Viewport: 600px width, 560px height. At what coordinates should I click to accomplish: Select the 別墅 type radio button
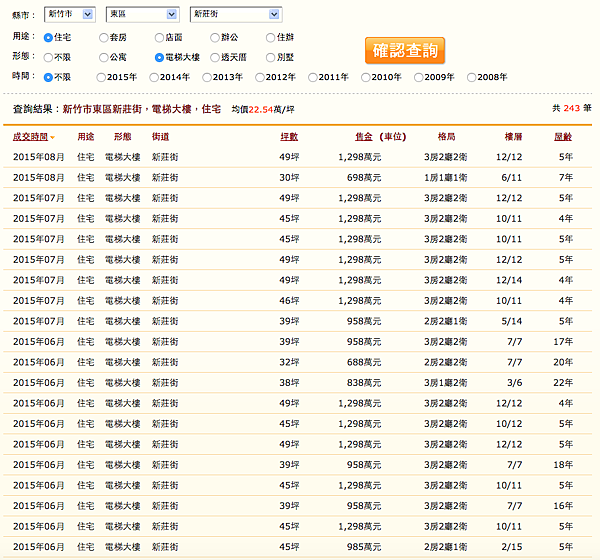click(271, 57)
